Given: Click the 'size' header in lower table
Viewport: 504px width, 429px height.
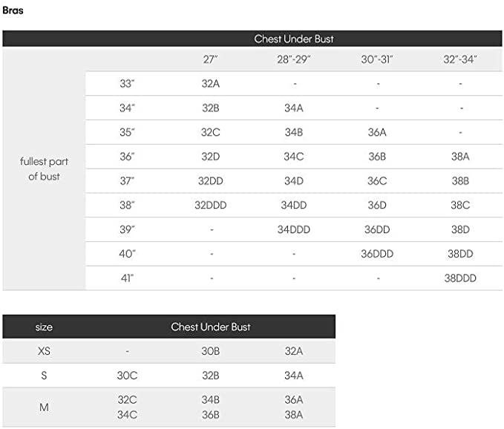Looking at the screenshot, I should [44, 327].
